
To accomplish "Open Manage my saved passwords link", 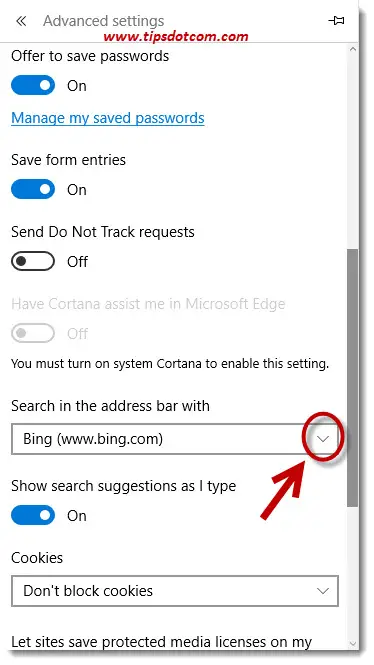I will (108, 118).
